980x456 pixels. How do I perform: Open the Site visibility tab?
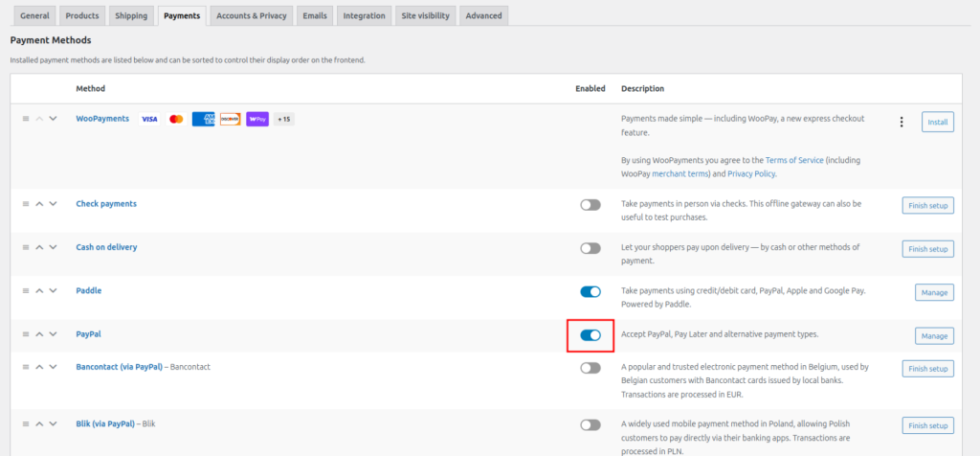[426, 15]
